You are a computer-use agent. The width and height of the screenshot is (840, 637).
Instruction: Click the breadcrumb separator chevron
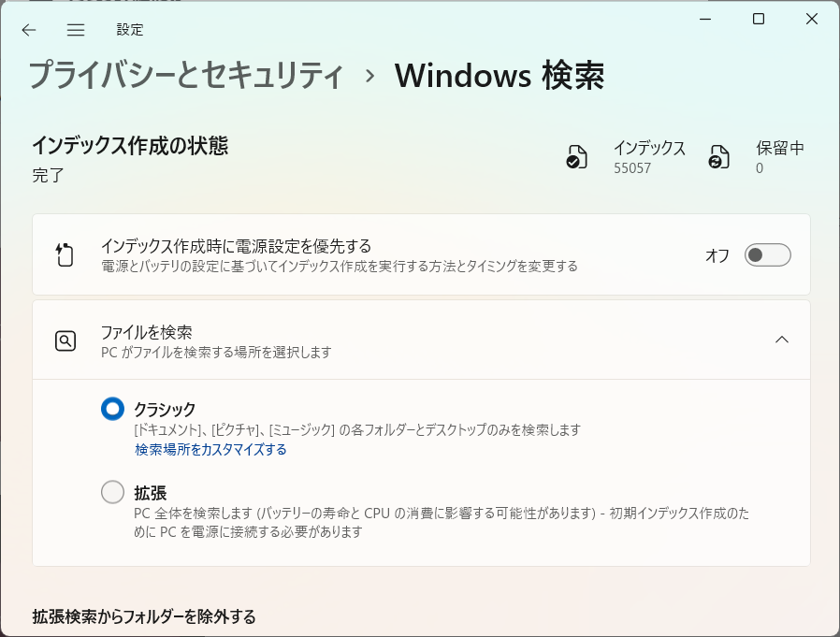(x=369, y=76)
